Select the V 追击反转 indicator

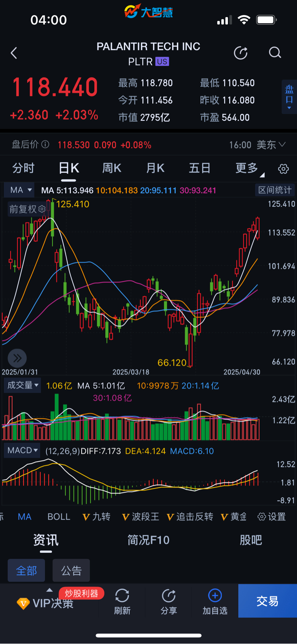(190, 517)
